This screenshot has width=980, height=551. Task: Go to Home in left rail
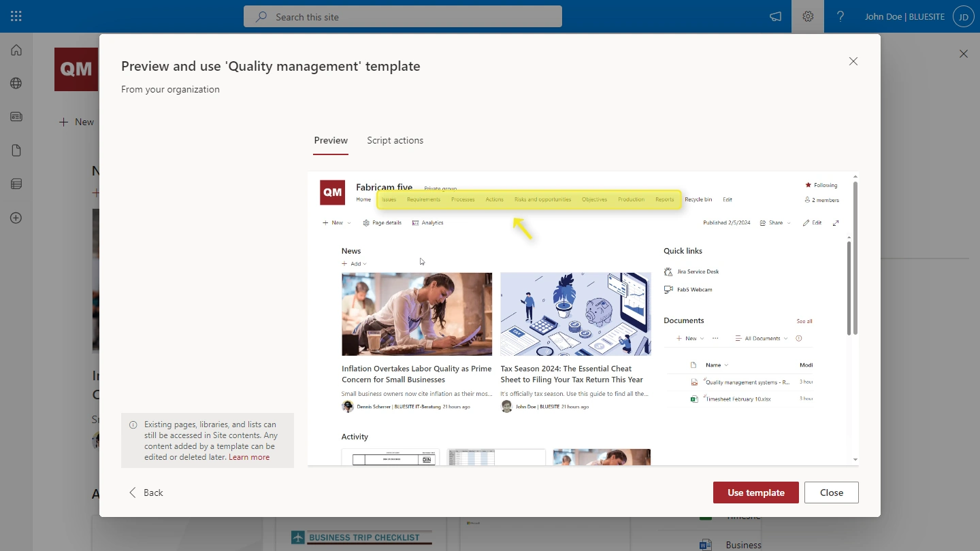coord(16,50)
